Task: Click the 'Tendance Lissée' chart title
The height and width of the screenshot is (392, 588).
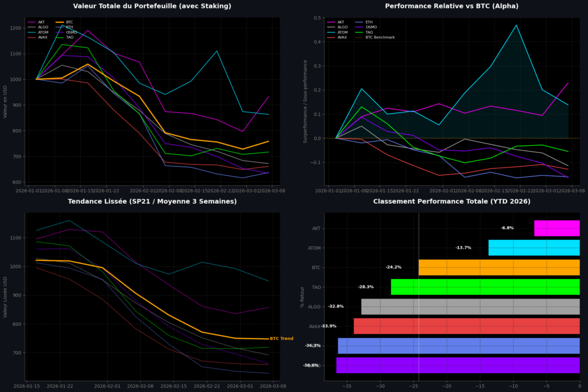Action: click(152, 201)
